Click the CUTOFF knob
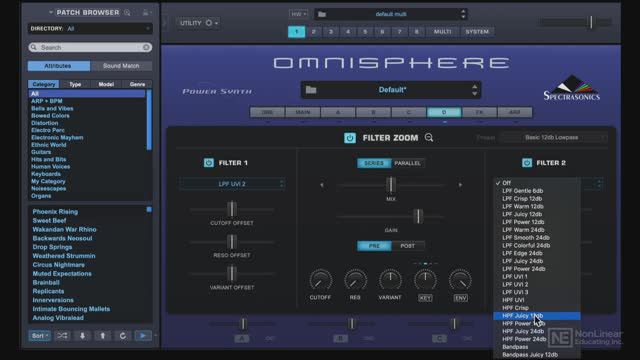The height and width of the screenshot is (360, 640). (320, 280)
